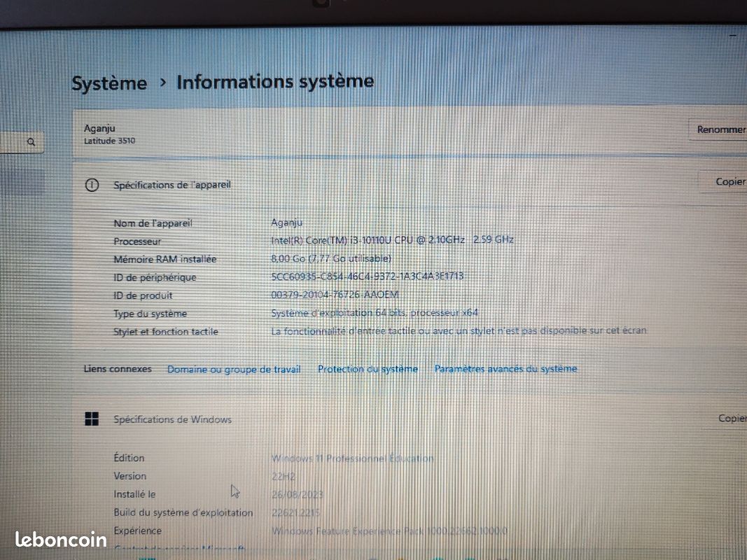Select the 22621.2215 build number
The image size is (747, 560).
[296, 513]
